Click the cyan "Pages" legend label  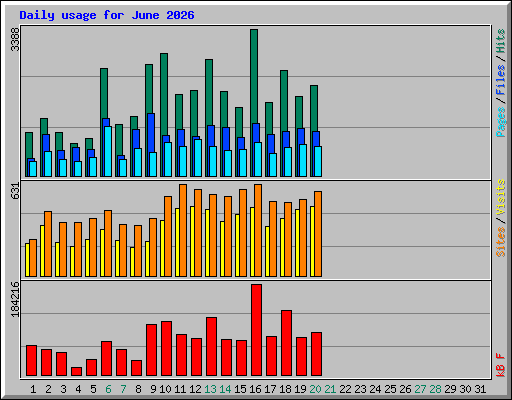[x=501, y=122]
